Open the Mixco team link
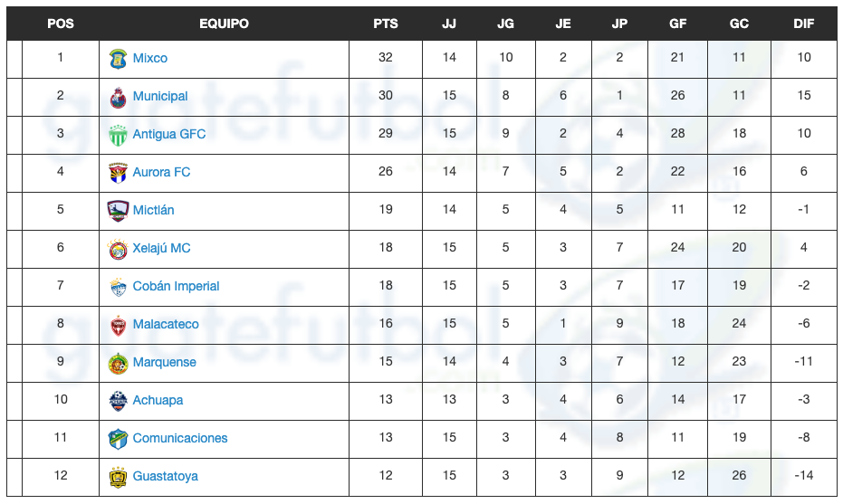 pyautogui.click(x=150, y=58)
